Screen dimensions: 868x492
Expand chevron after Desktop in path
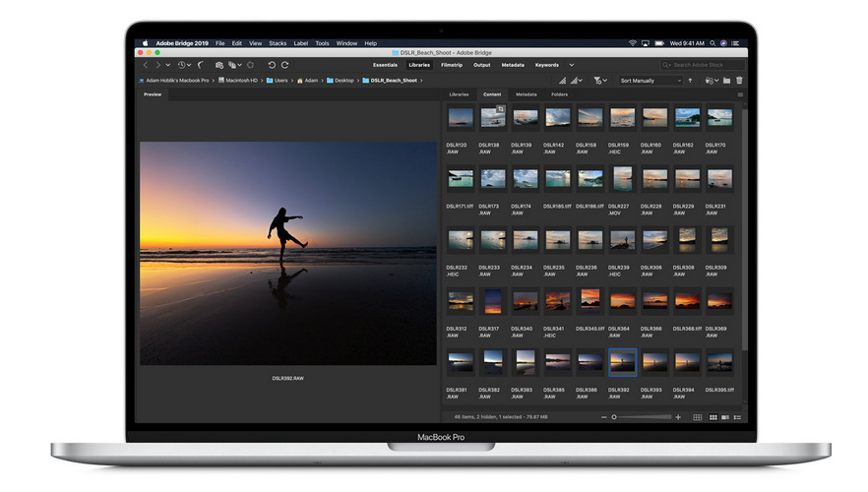357,81
